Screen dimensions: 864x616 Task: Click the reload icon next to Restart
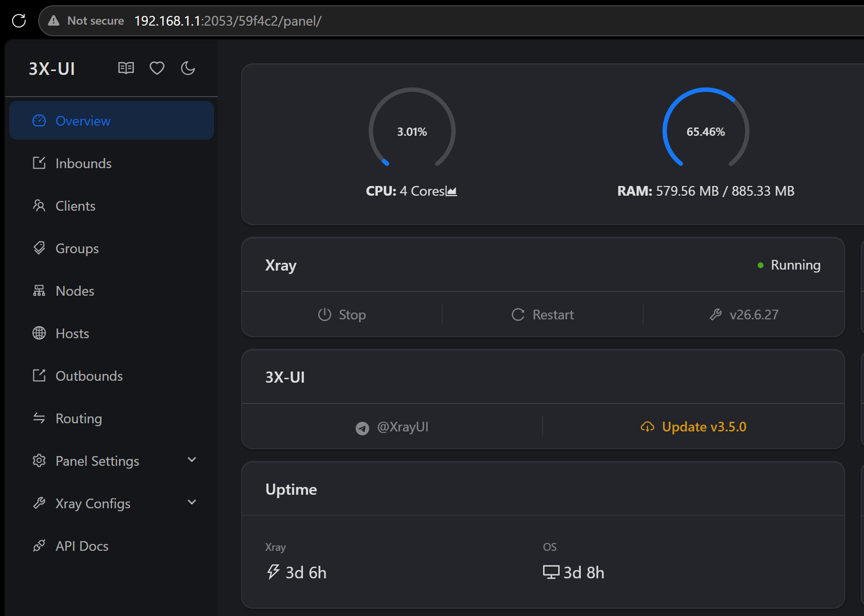(x=518, y=315)
